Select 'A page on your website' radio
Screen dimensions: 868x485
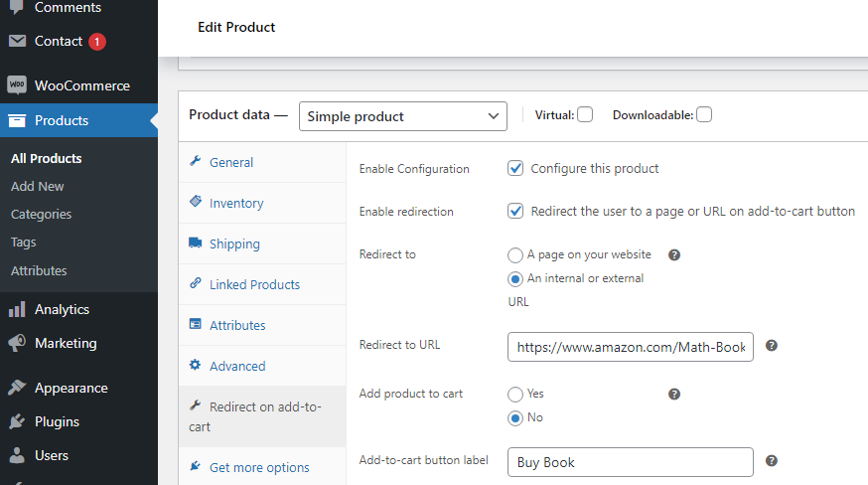(515, 254)
